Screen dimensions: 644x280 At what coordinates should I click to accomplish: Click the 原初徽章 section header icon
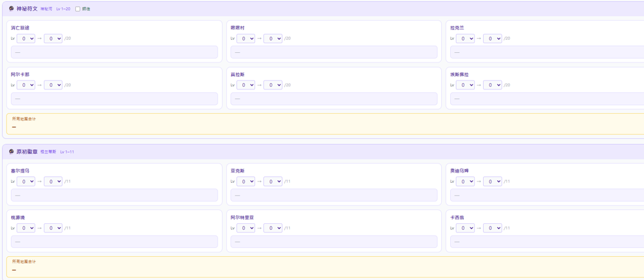pos(12,151)
